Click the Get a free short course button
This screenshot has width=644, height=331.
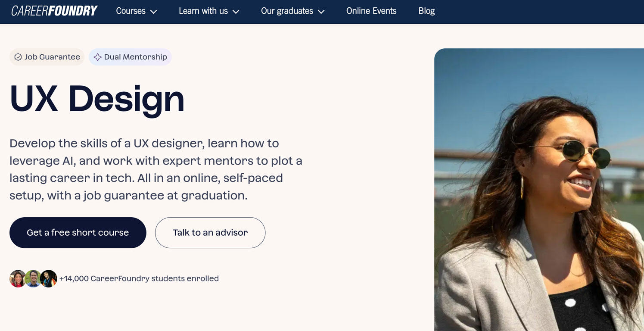(x=78, y=232)
